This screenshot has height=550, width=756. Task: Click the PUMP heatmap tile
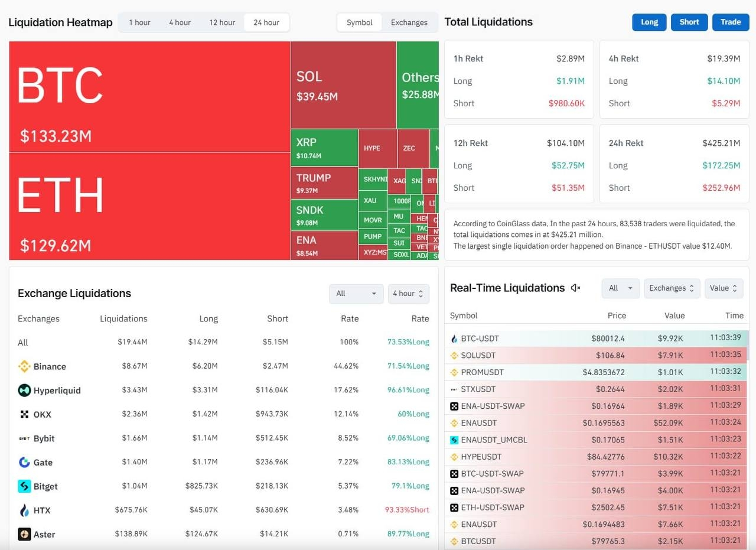[373, 236]
